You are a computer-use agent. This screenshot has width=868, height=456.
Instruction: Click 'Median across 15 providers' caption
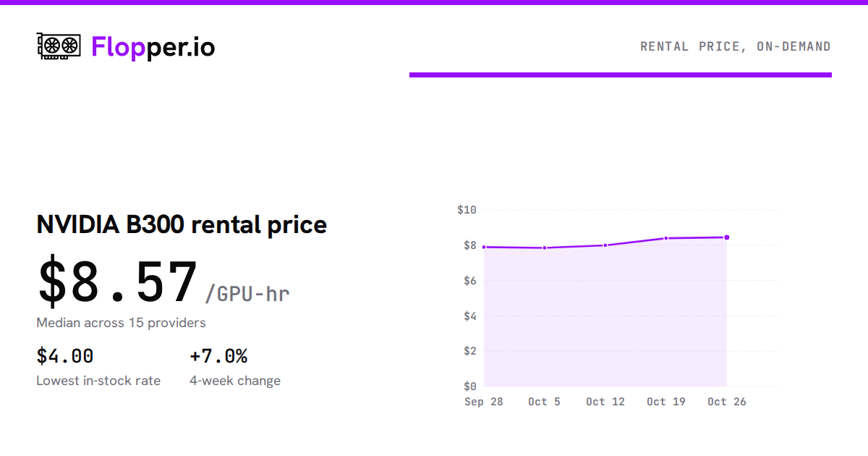pos(121,323)
